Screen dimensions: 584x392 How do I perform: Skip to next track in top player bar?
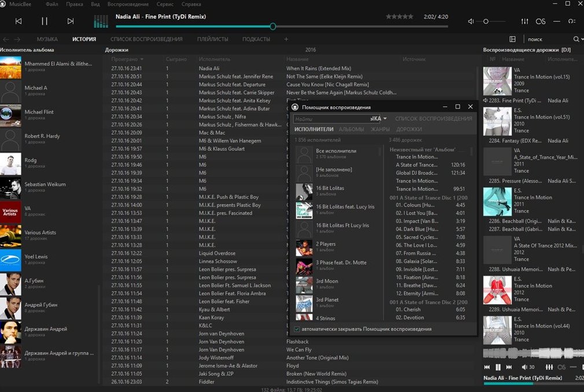coord(71,21)
